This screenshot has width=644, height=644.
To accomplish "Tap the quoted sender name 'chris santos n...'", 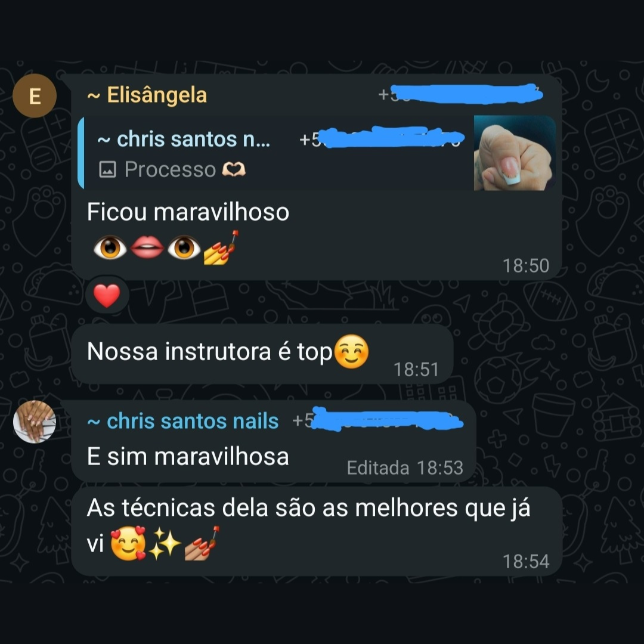I will coord(184,139).
